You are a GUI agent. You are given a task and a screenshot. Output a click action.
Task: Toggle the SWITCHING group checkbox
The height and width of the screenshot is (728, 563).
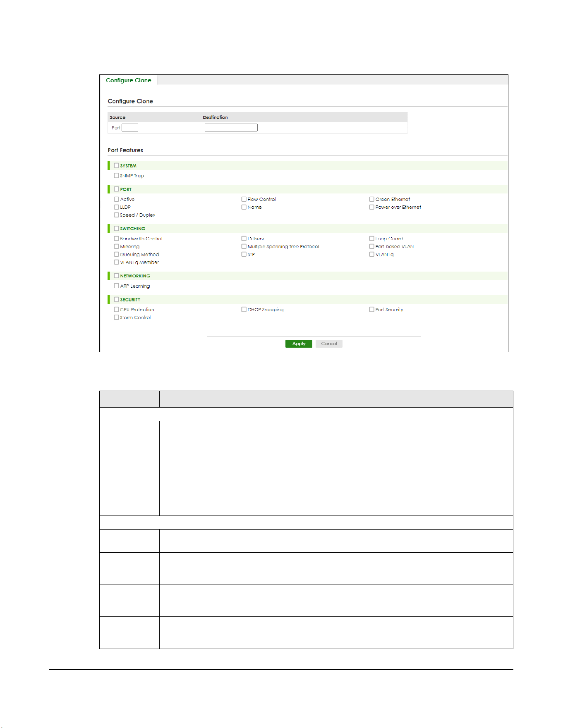[x=117, y=228]
